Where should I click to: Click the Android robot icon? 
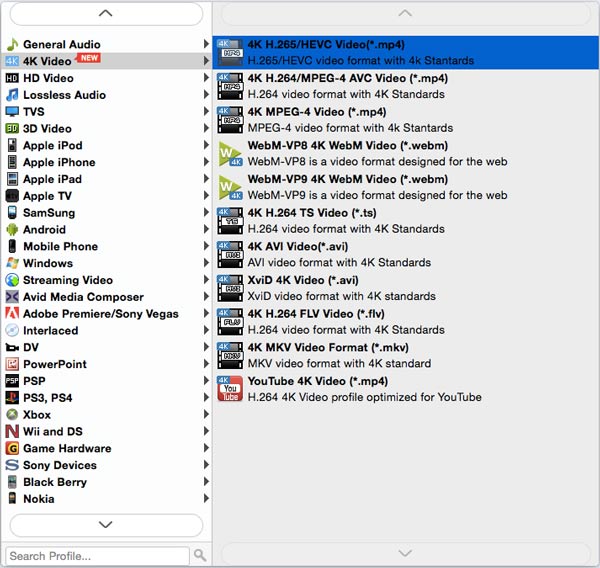point(12,230)
